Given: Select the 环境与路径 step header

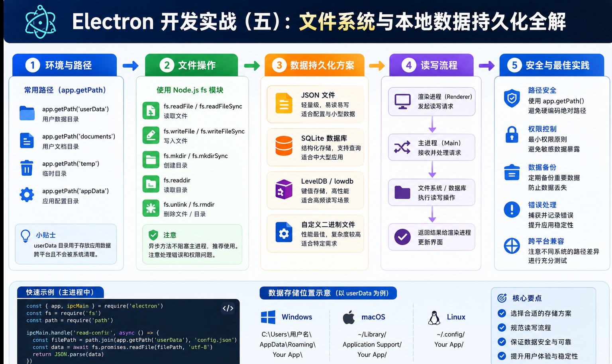Looking at the screenshot, I should coord(65,65).
